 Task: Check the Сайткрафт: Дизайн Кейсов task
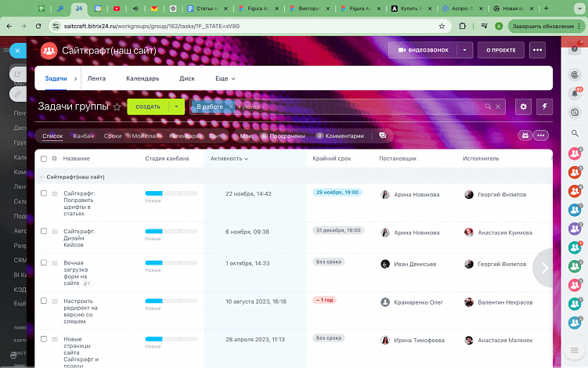tap(44, 231)
